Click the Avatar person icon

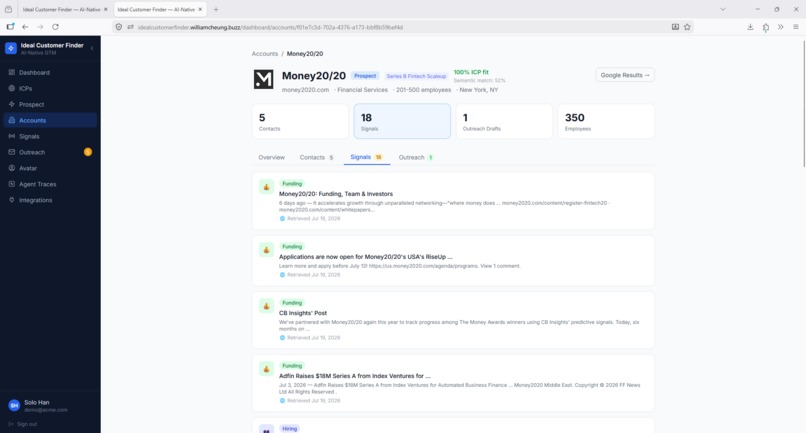point(12,168)
